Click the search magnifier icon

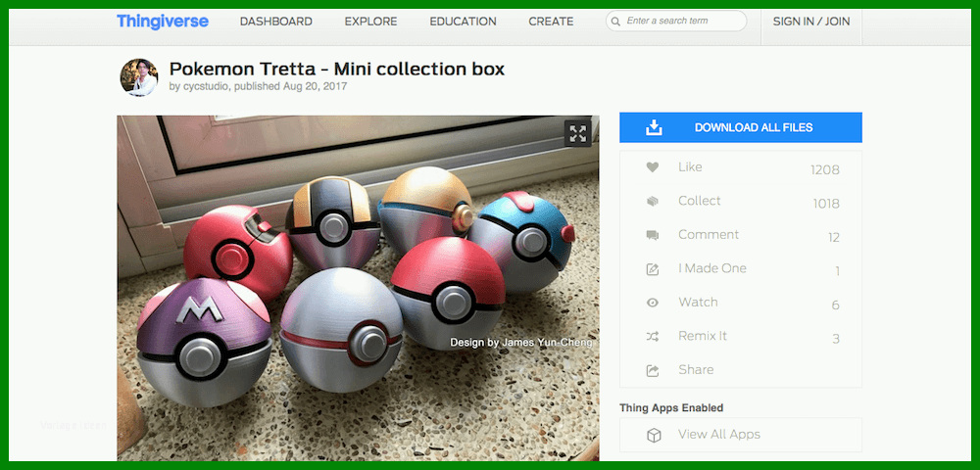click(616, 22)
